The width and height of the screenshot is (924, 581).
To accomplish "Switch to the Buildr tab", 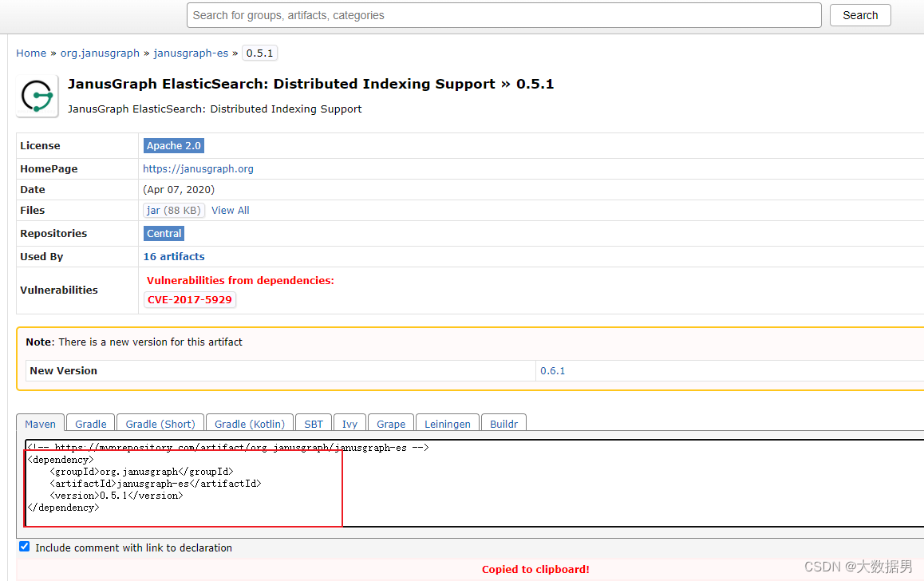I will (x=503, y=424).
